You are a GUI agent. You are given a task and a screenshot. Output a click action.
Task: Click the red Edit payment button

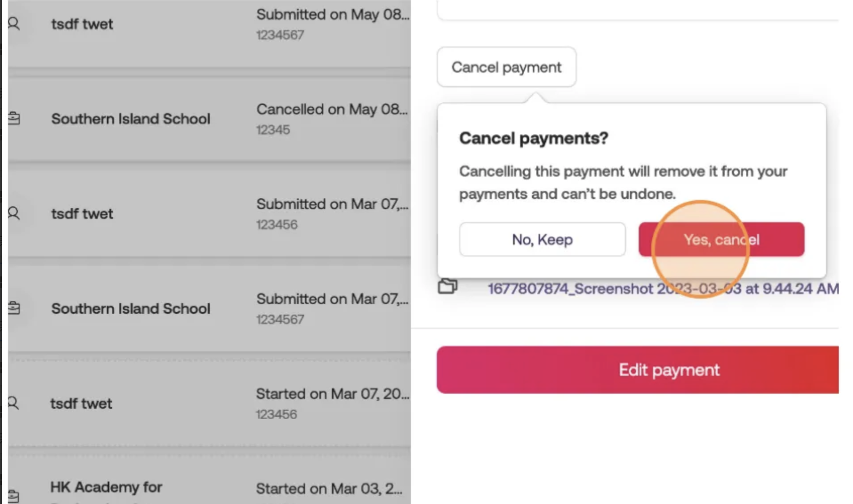click(x=637, y=370)
